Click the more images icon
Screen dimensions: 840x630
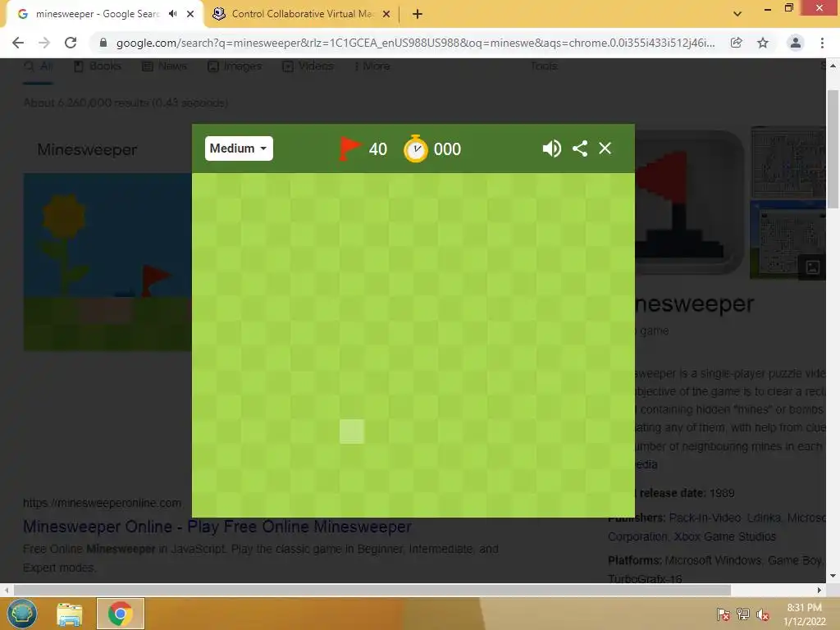tap(812, 267)
